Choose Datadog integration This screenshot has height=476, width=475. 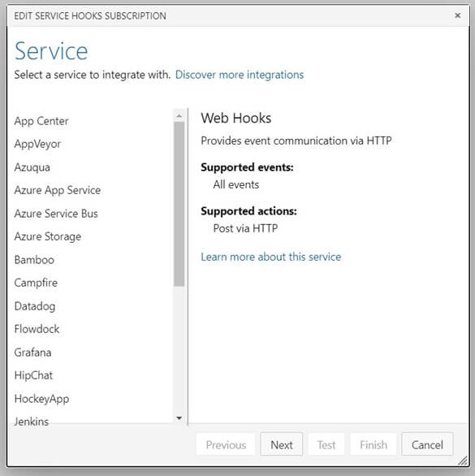coord(35,306)
